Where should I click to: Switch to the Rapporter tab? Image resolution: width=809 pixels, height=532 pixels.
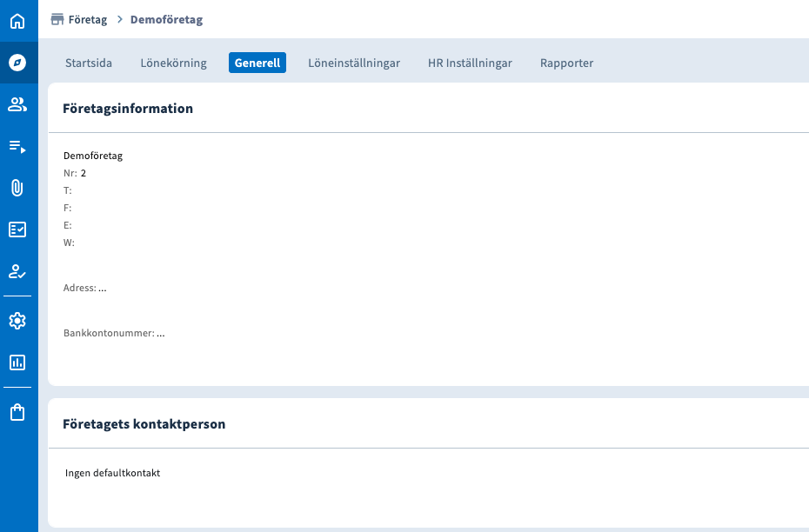(x=566, y=63)
